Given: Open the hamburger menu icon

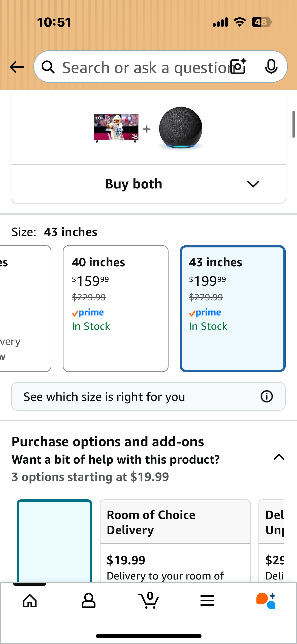Looking at the screenshot, I should pos(207,601).
